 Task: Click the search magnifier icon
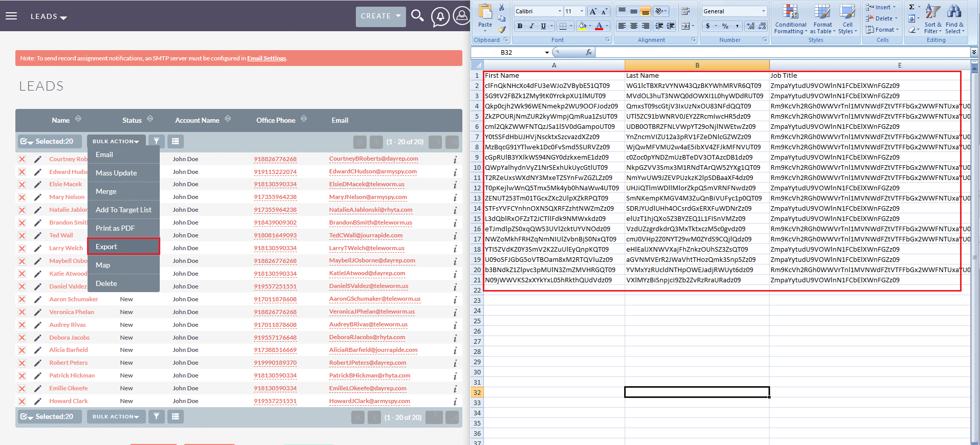(417, 16)
